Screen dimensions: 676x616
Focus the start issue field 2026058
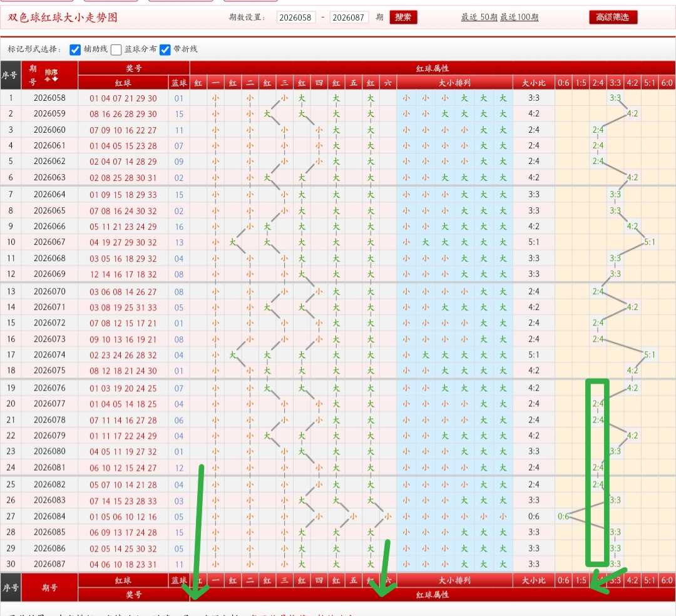point(295,18)
